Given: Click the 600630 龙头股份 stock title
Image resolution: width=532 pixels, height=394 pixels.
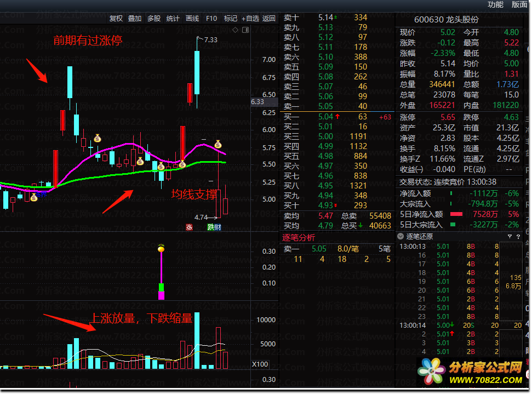Looking at the screenshot, I should [446, 20].
